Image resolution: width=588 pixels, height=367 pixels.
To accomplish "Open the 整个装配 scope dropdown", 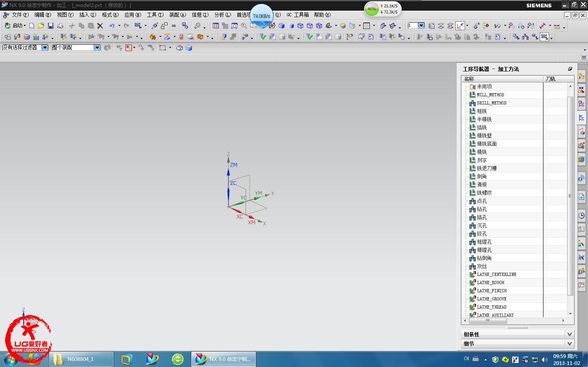I will [97, 48].
